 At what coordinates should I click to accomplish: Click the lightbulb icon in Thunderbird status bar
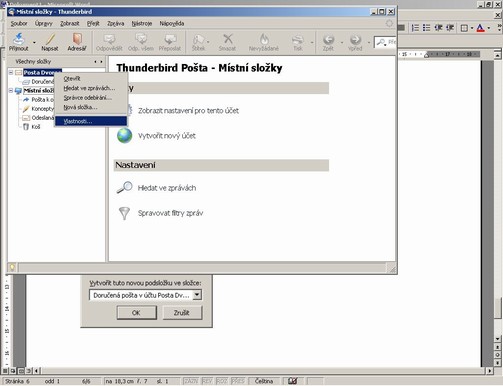(x=12, y=267)
